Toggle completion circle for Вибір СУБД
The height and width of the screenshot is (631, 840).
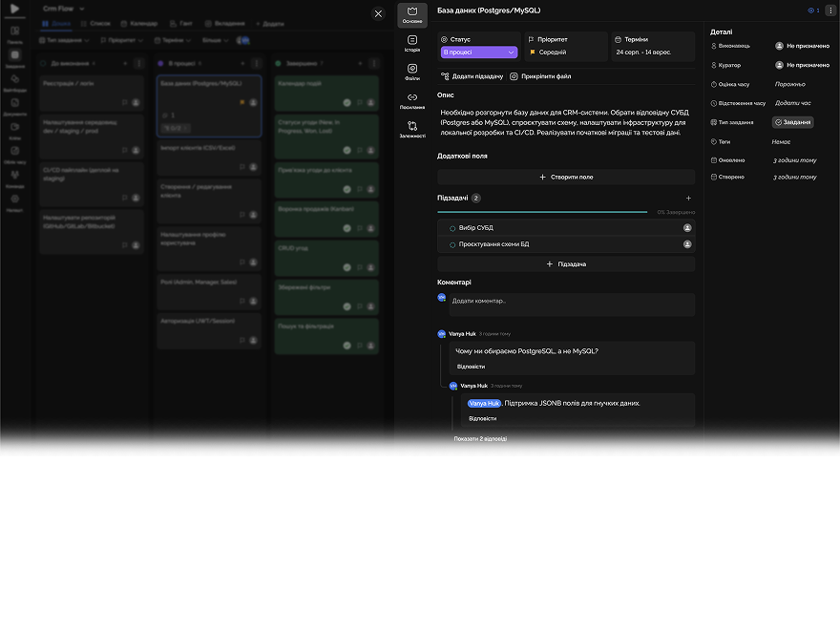(452, 228)
